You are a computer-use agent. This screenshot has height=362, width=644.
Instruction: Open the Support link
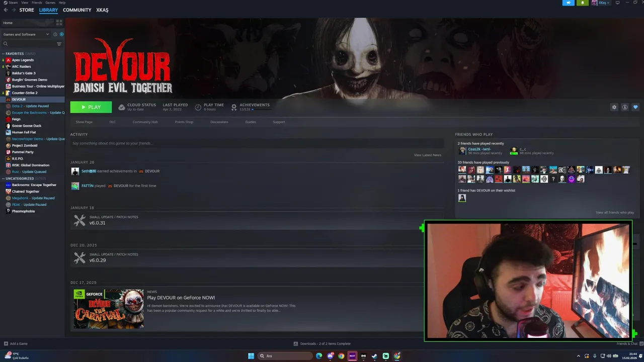click(279, 122)
